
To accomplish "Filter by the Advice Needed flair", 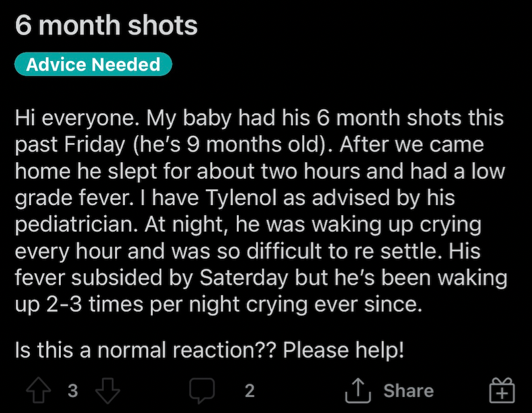I will 93,64.
